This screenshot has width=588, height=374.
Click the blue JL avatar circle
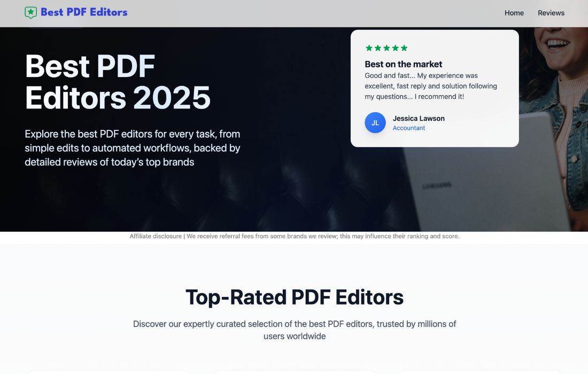coord(375,123)
